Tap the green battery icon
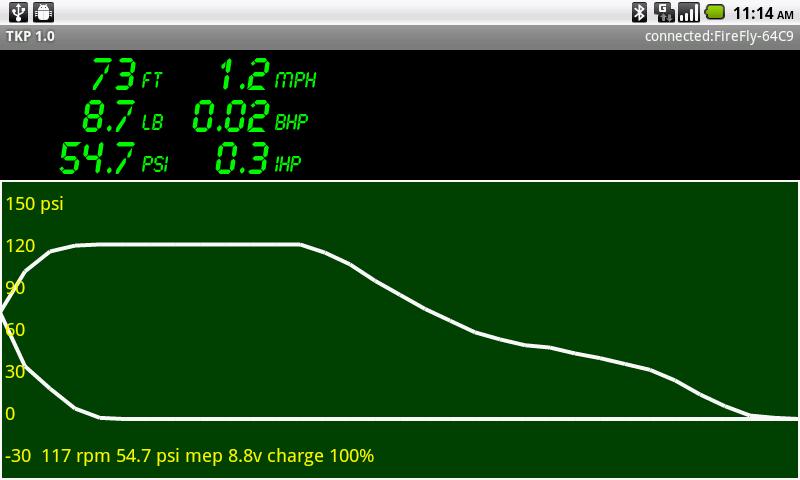Screen dimensions: 800x480 [715, 12]
